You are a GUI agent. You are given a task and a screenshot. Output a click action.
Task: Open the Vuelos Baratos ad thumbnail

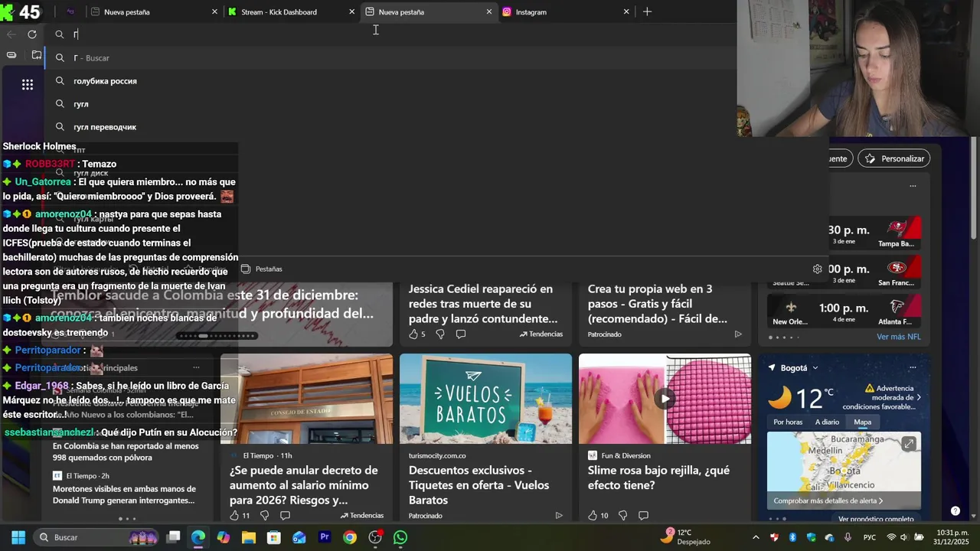coord(485,399)
